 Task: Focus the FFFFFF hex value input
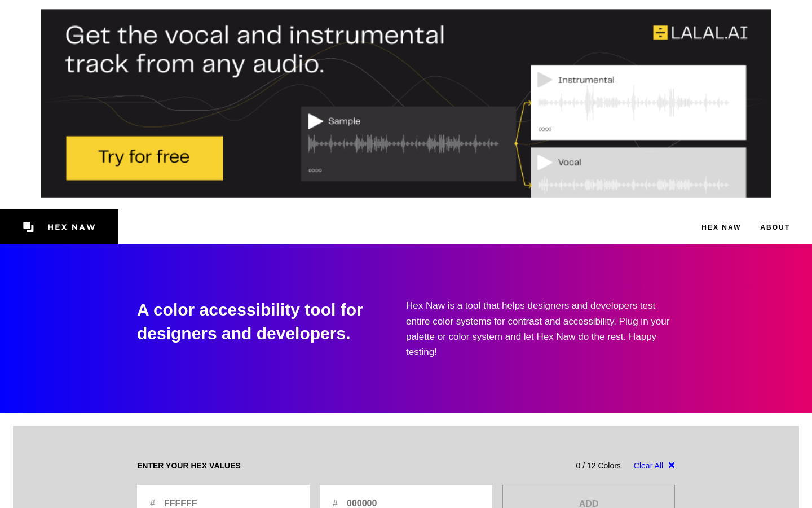click(231, 502)
